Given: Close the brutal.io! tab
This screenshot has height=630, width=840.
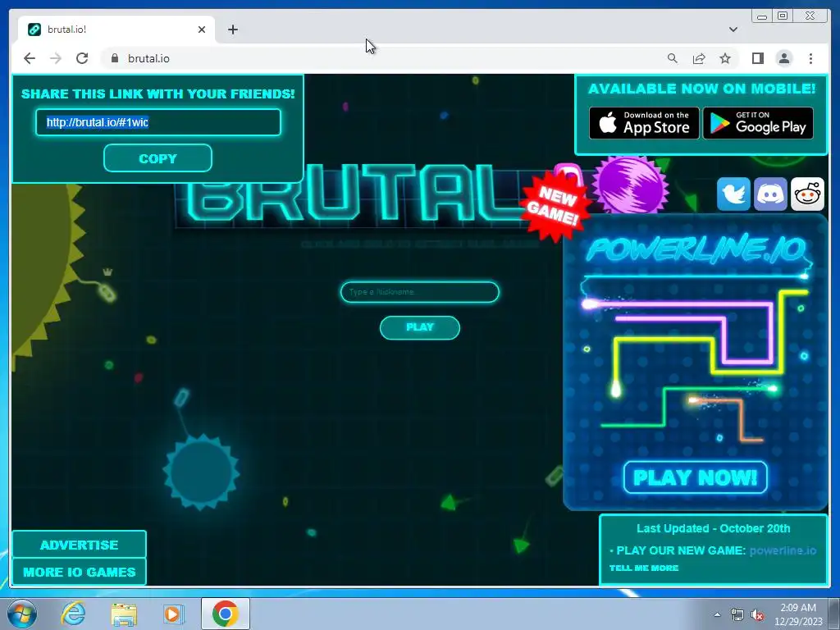Looking at the screenshot, I should pos(202,30).
